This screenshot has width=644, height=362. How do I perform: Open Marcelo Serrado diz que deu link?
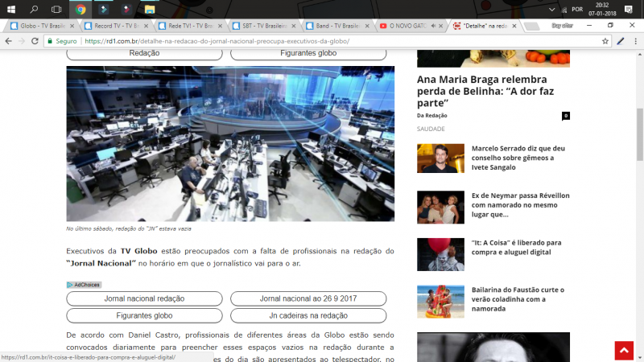tap(518, 158)
